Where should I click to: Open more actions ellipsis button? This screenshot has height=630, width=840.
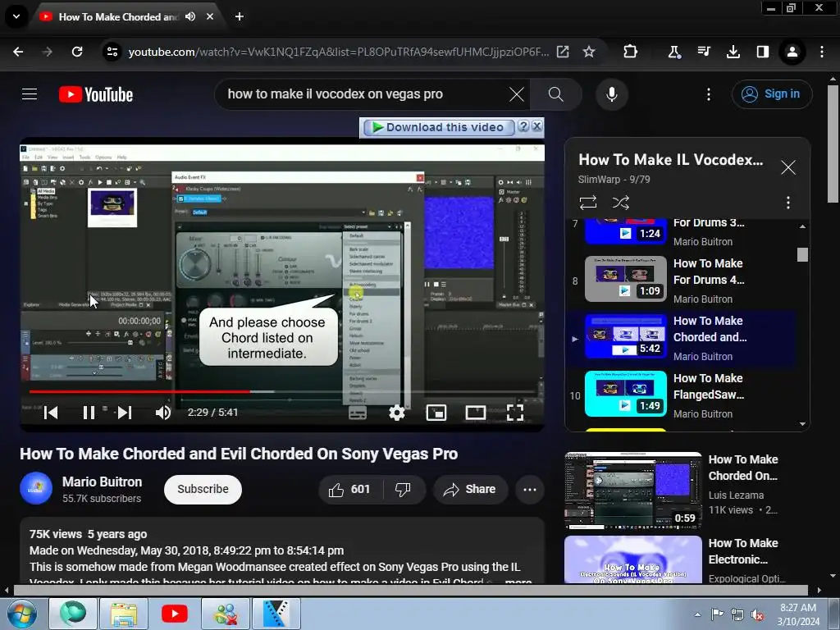tap(530, 489)
